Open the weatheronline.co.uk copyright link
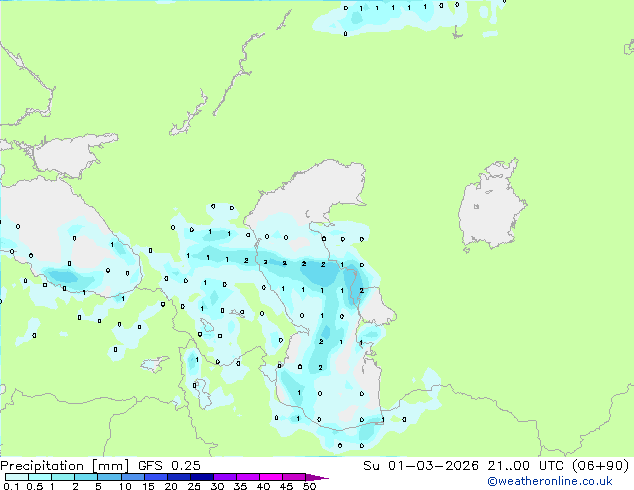Screen dimensions: 634x490 click(549, 481)
